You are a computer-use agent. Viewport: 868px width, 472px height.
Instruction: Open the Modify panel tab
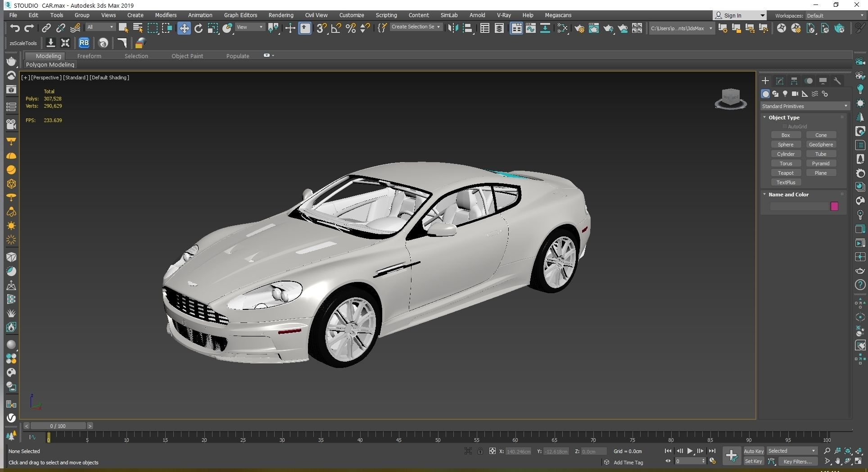pyautogui.click(x=780, y=81)
